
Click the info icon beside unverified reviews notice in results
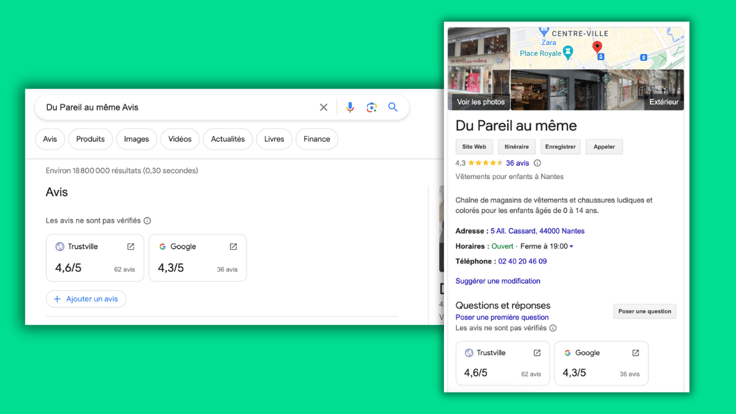pos(147,221)
